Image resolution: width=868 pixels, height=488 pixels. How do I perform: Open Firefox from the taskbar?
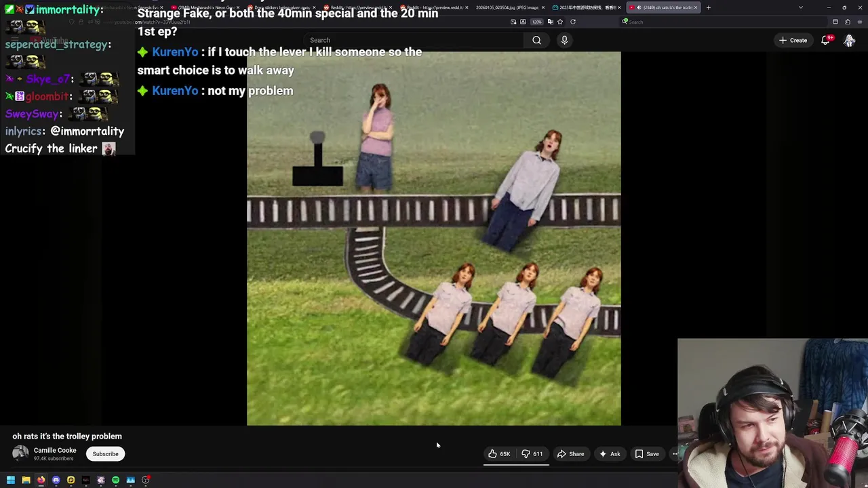(x=41, y=480)
